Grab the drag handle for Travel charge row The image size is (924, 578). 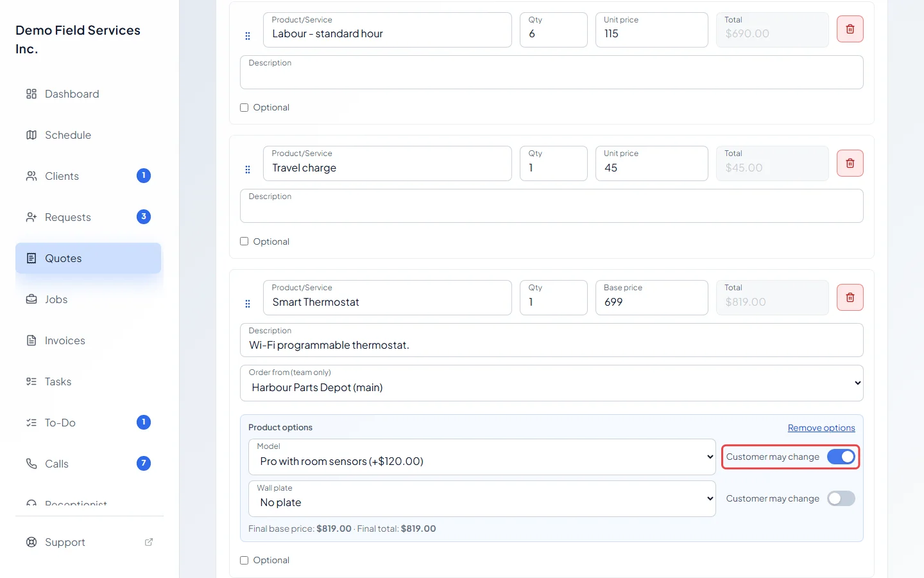248,170
